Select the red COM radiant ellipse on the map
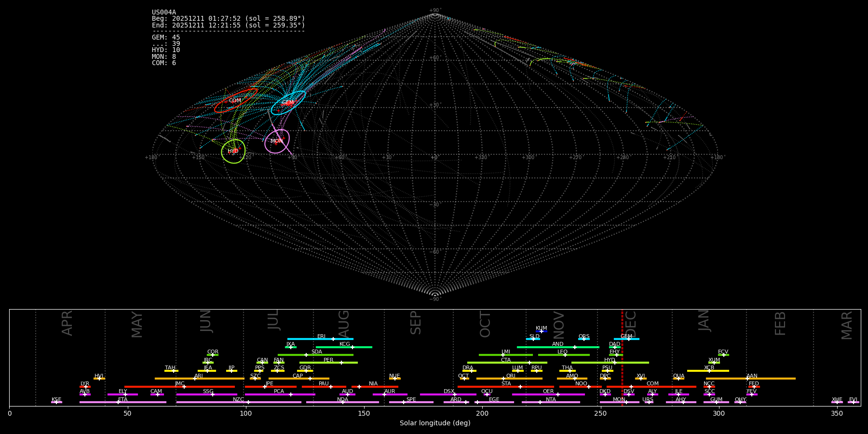Screen dimensions: 868x434 tap(235, 101)
